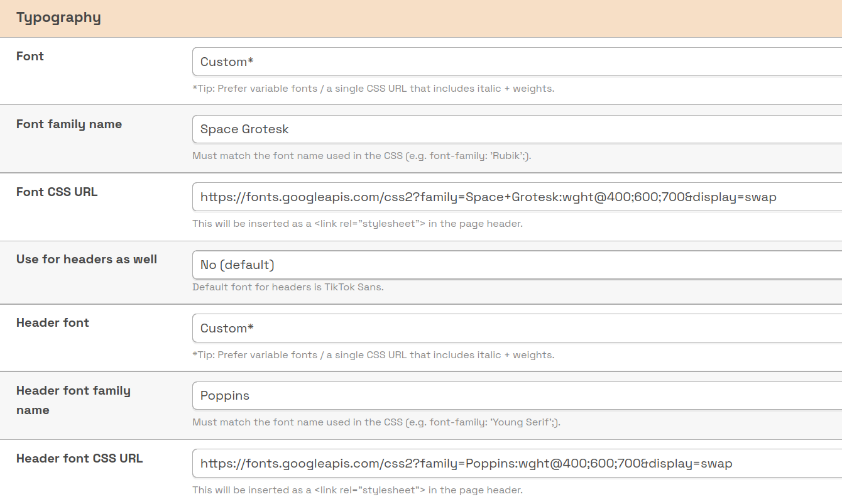Click the variable fonts tip below Font dropdown
Image resolution: width=842 pixels, height=504 pixels.
373,89
